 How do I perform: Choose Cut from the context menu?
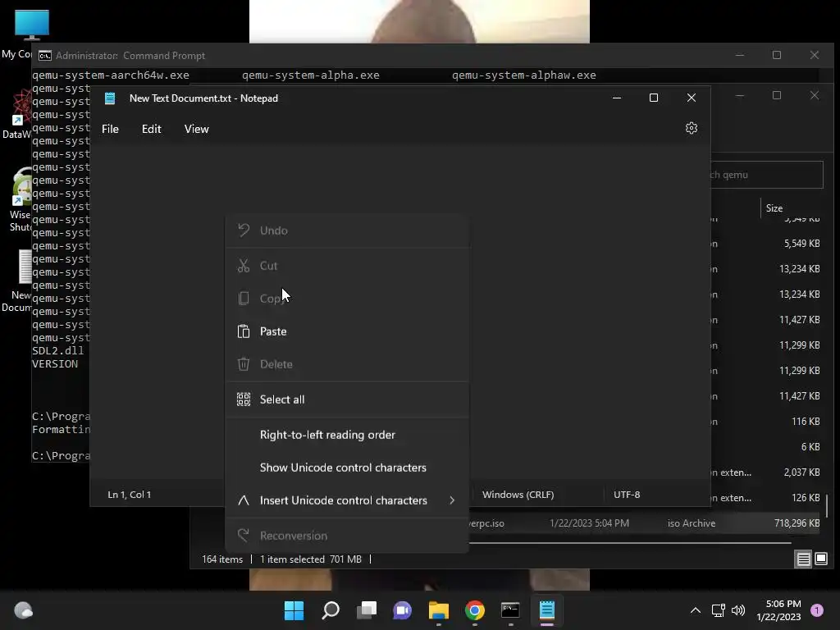pos(347,266)
